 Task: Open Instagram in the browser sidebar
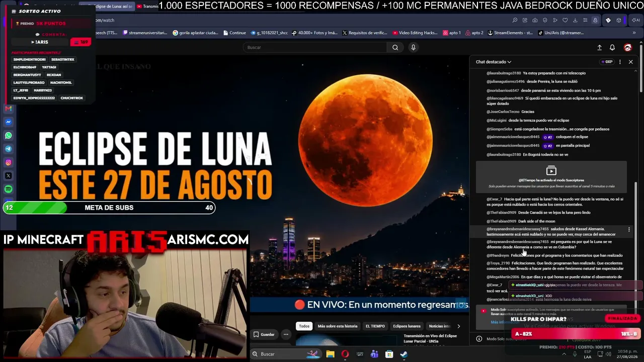click(x=9, y=162)
